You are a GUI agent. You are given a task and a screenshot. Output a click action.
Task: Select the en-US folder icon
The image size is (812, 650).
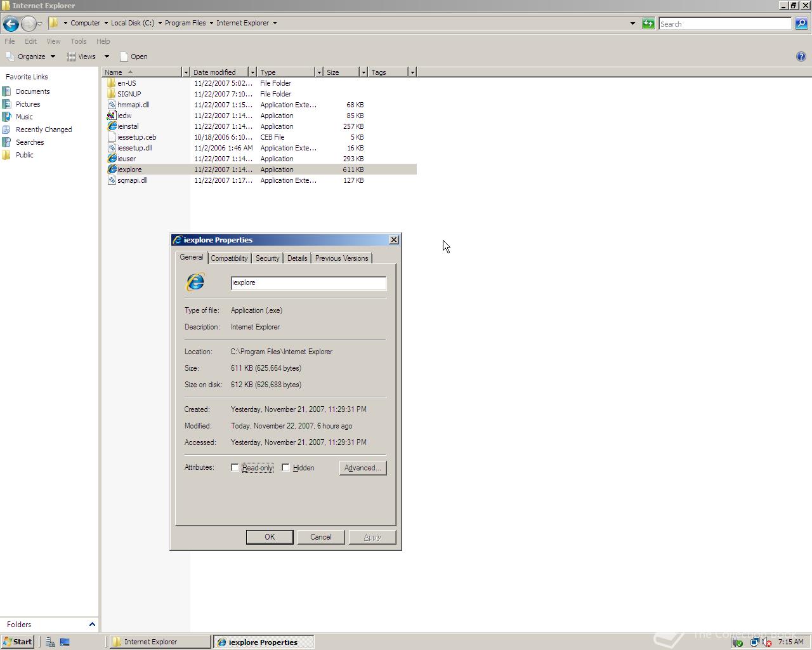[x=112, y=83]
